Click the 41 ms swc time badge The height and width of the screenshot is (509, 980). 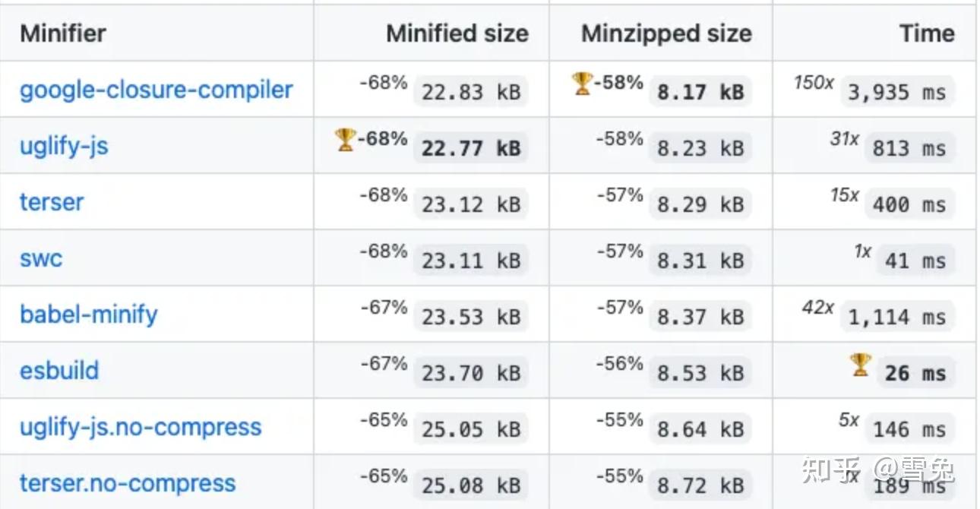click(x=915, y=261)
